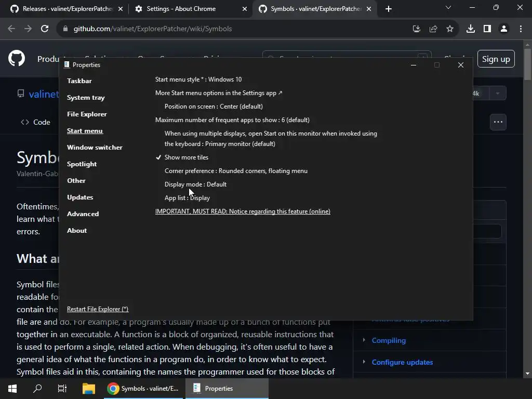532x399 pixels.
Task: Go back with the browser back arrow
Action: click(x=11, y=29)
